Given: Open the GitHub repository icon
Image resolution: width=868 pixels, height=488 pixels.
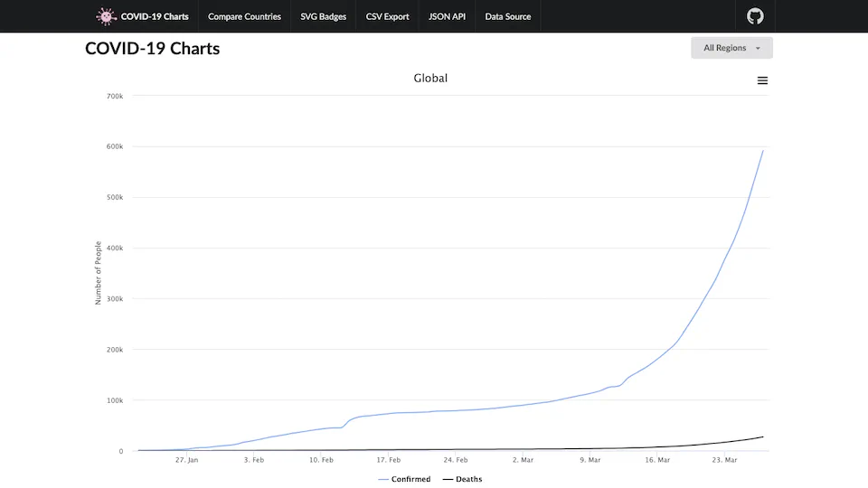Looking at the screenshot, I should point(755,16).
